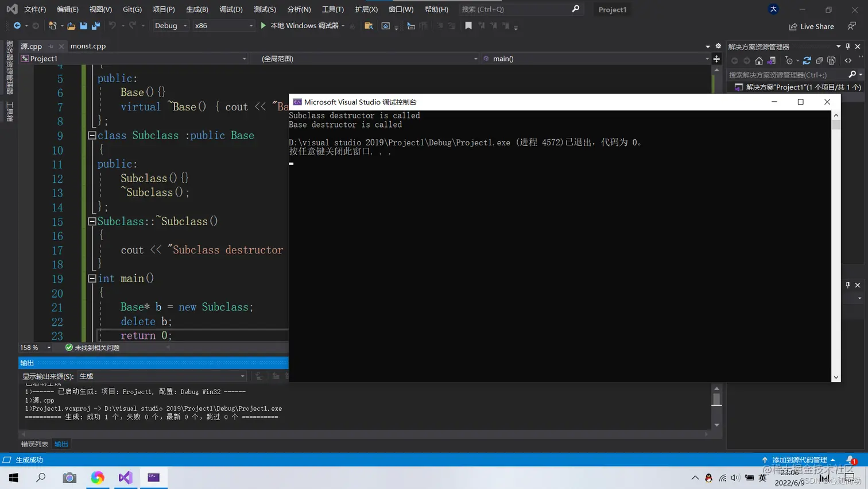
Task: Open the 视图(V) menu
Action: [100, 9]
